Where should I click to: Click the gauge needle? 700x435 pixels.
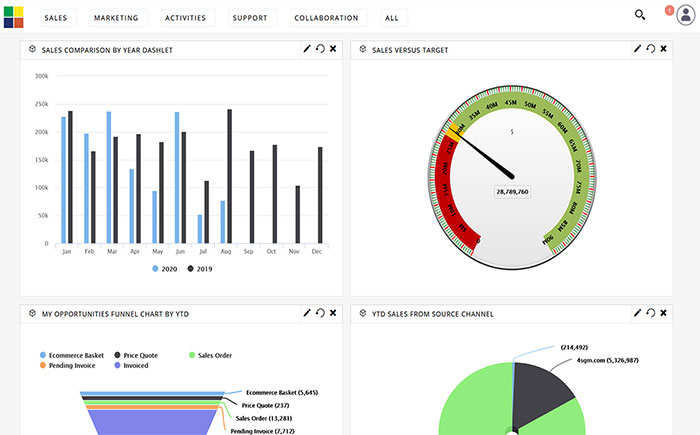pos(485,154)
